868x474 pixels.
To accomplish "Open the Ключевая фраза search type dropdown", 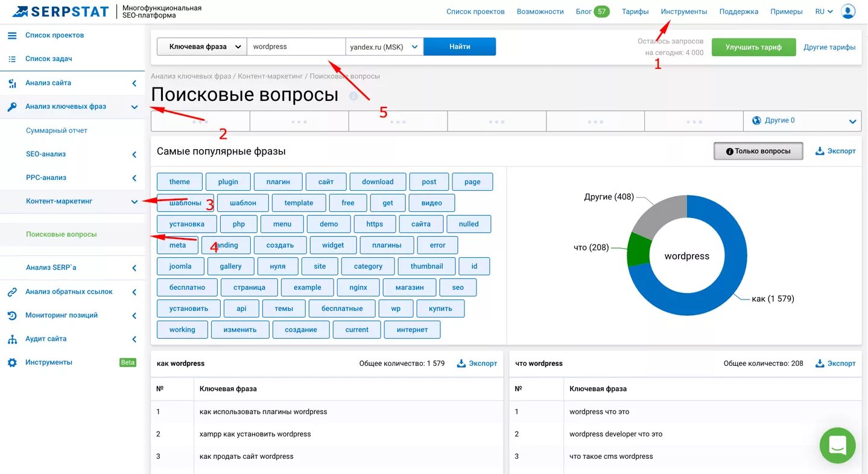I will tap(200, 46).
